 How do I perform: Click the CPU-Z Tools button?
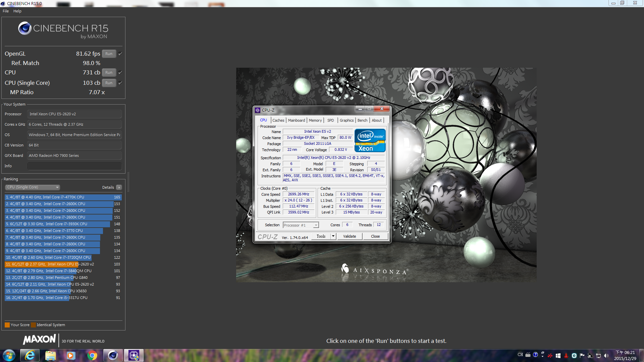321,236
